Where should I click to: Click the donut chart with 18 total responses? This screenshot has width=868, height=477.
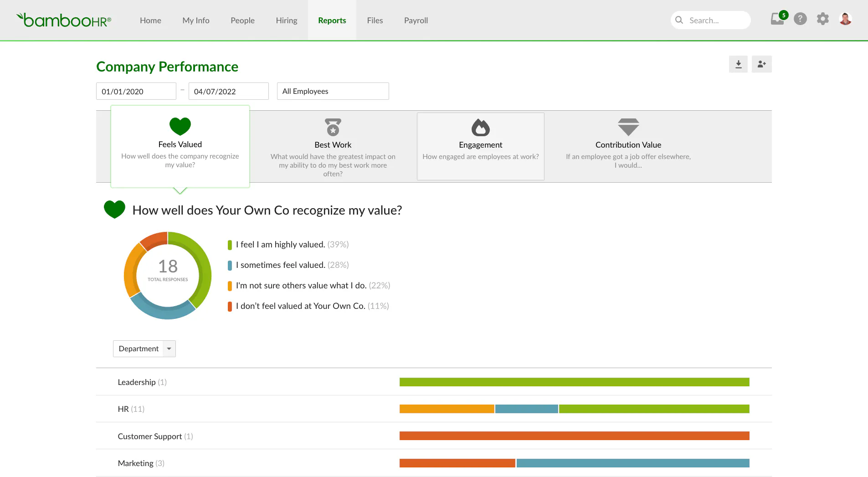[x=168, y=275]
